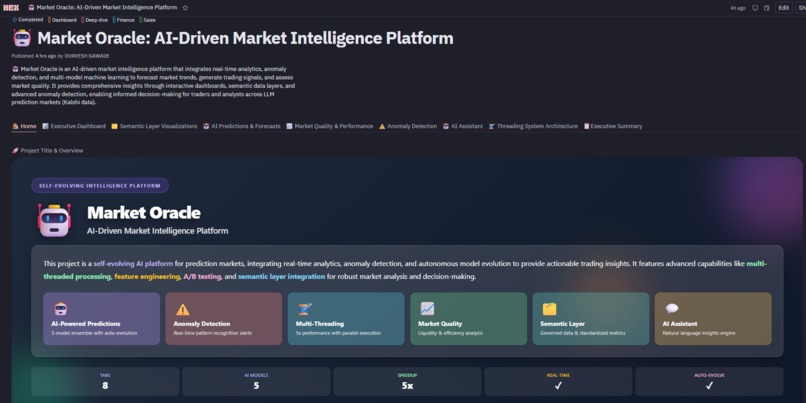Click the large robot icon in hero banner
Screen dimensions: 806x403
coord(54,220)
